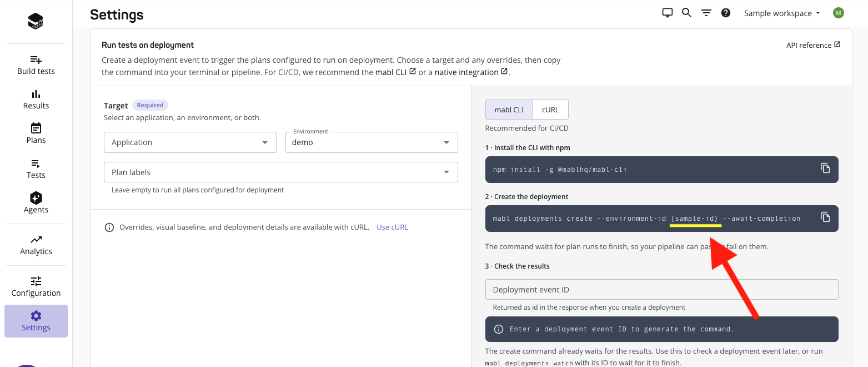Click '2 · Create the deployment' heading
The image size is (868, 367).
coord(526,197)
